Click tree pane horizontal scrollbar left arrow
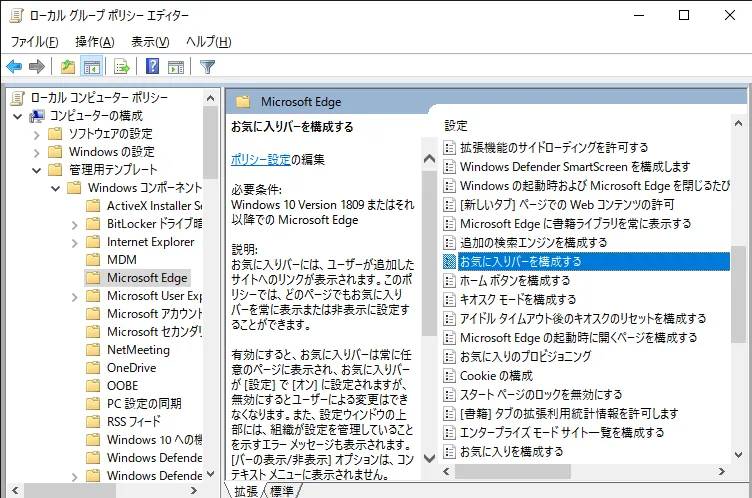The image size is (752, 498). [15, 491]
